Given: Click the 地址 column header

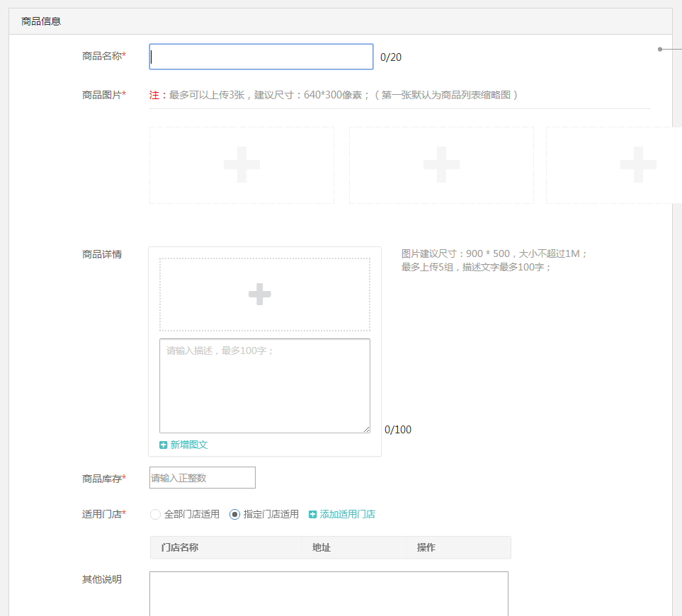Looking at the screenshot, I should 322,547.
